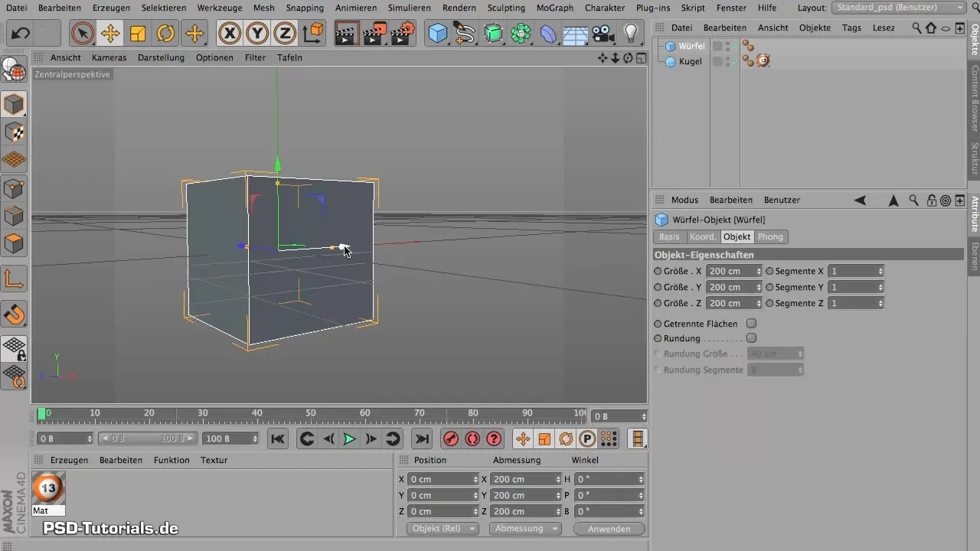
Task: Open the Abmessung dropdown
Action: point(524,529)
